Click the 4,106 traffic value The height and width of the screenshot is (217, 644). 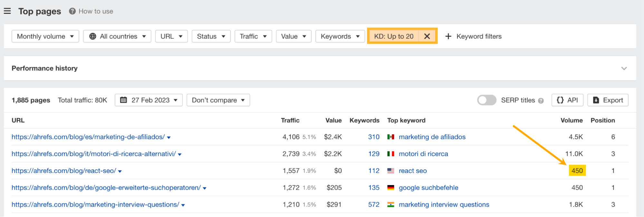click(291, 137)
